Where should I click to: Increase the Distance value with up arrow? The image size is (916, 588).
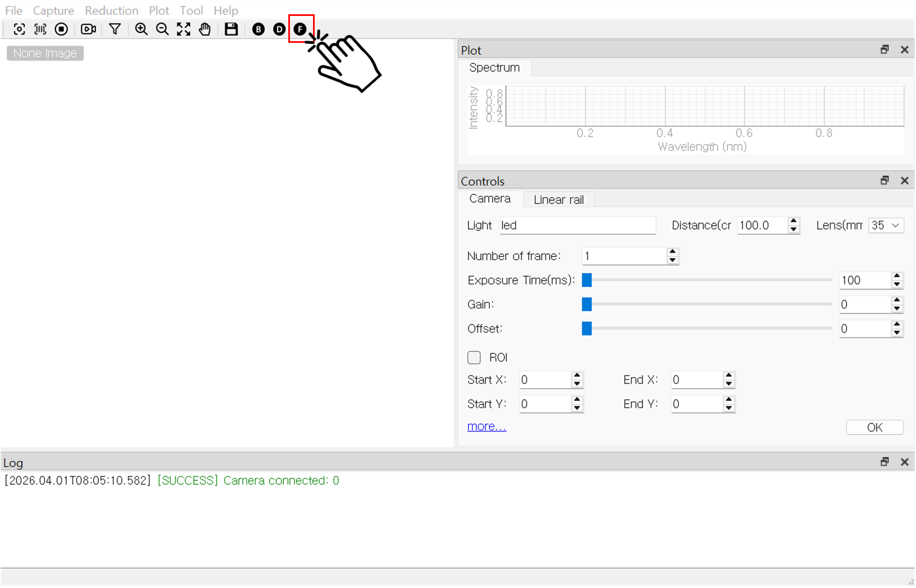click(x=793, y=221)
